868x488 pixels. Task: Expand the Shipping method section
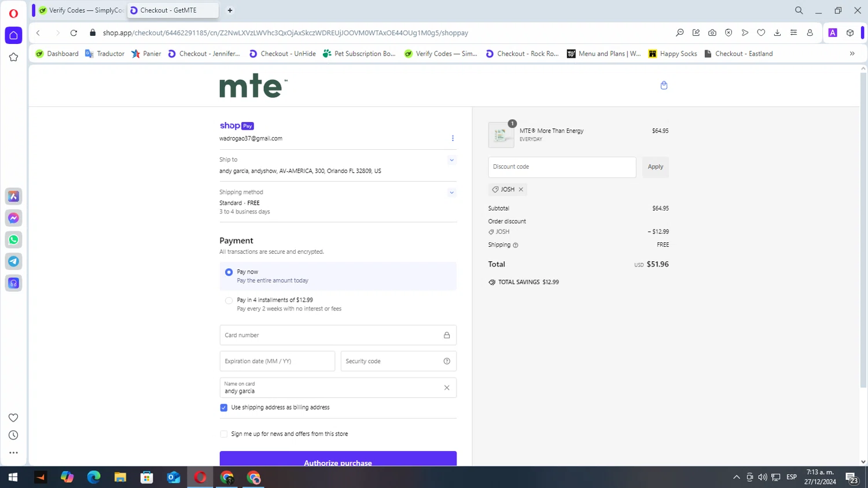451,193
